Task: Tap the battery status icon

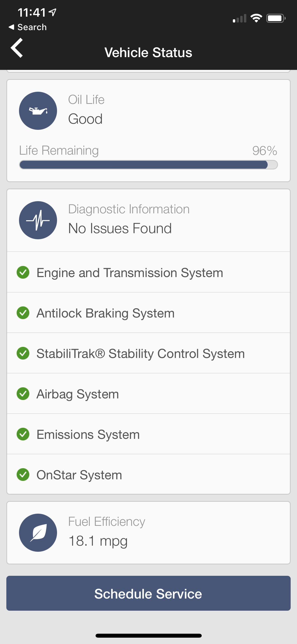Action: point(276,18)
